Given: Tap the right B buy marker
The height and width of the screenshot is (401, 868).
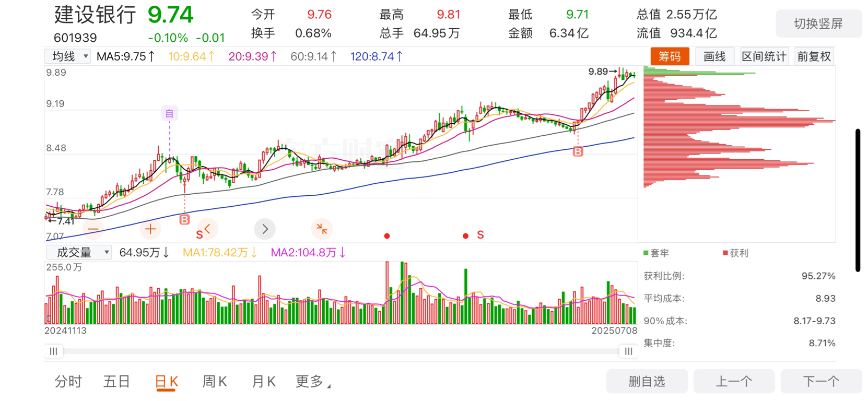Looking at the screenshot, I should point(578,151).
